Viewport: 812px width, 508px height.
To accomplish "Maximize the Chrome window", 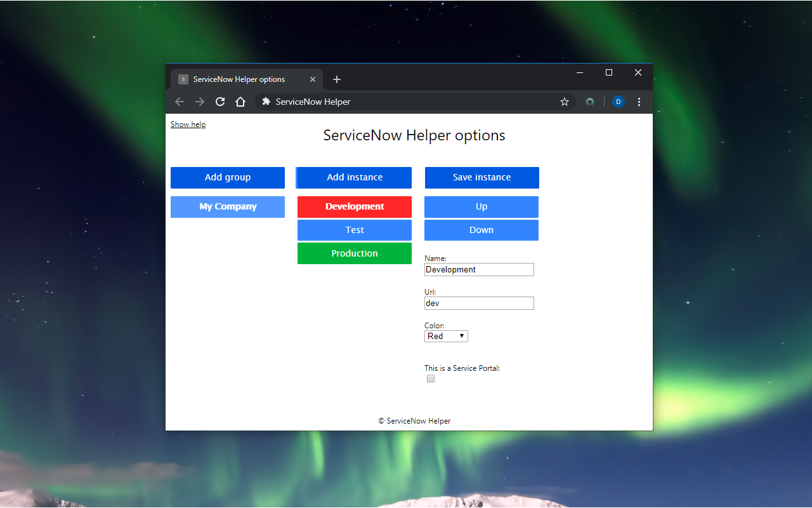I will click(609, 73).
